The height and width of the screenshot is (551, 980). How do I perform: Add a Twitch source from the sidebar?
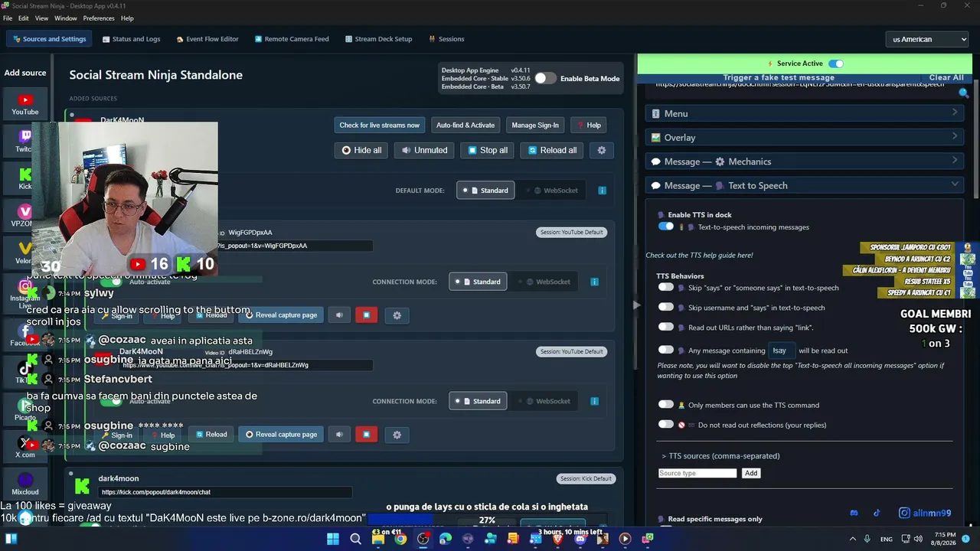click(25, 141)
